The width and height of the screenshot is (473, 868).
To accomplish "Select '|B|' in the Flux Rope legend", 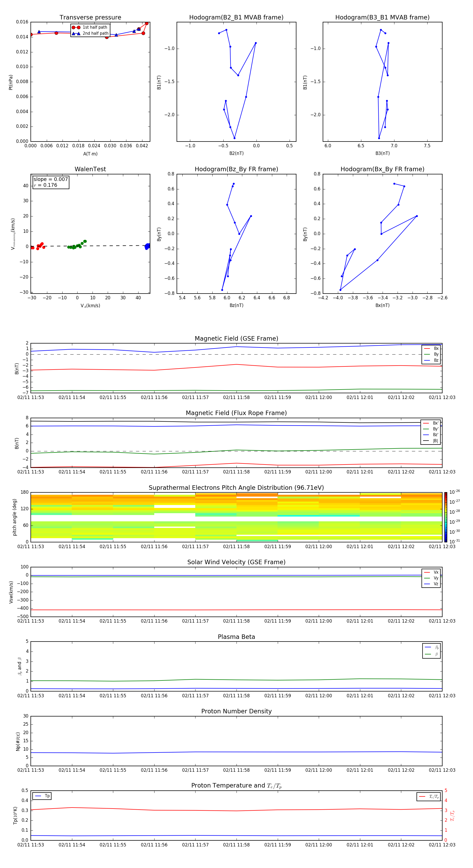I will pos(431,441).
